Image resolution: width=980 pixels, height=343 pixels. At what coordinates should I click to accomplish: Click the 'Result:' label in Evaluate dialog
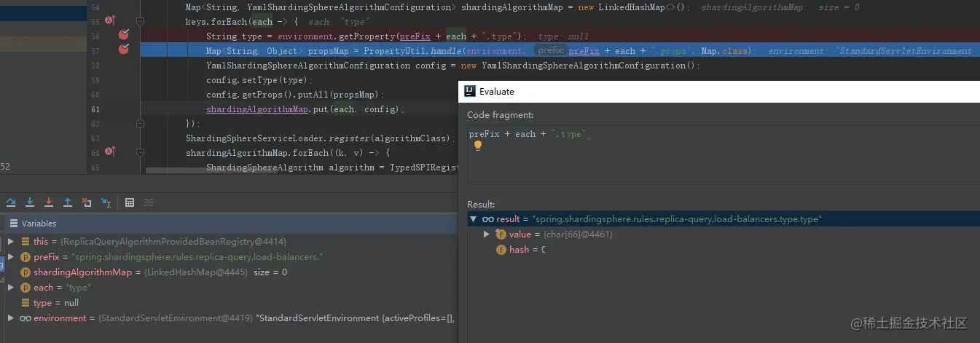(x=481, y=205)
